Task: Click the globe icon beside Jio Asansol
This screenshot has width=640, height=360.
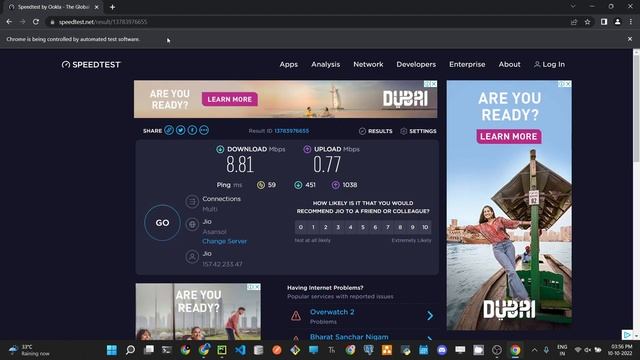Action: pos(192,224)
